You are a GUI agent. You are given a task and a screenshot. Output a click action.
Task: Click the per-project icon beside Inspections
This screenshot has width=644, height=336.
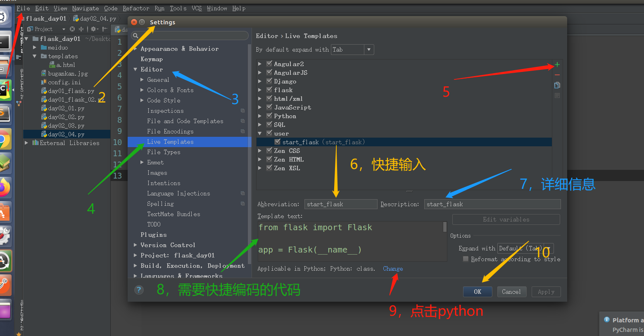(242, 111)
